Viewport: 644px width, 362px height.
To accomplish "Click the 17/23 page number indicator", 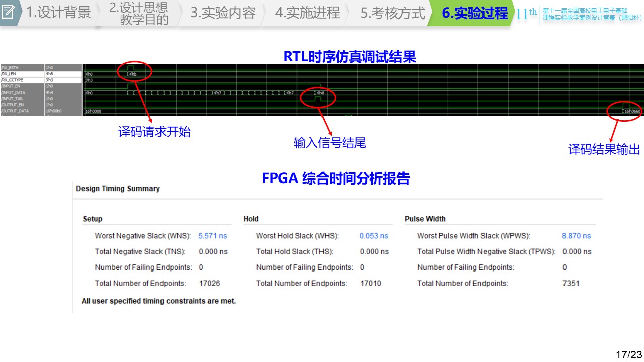I will (629, 354).
